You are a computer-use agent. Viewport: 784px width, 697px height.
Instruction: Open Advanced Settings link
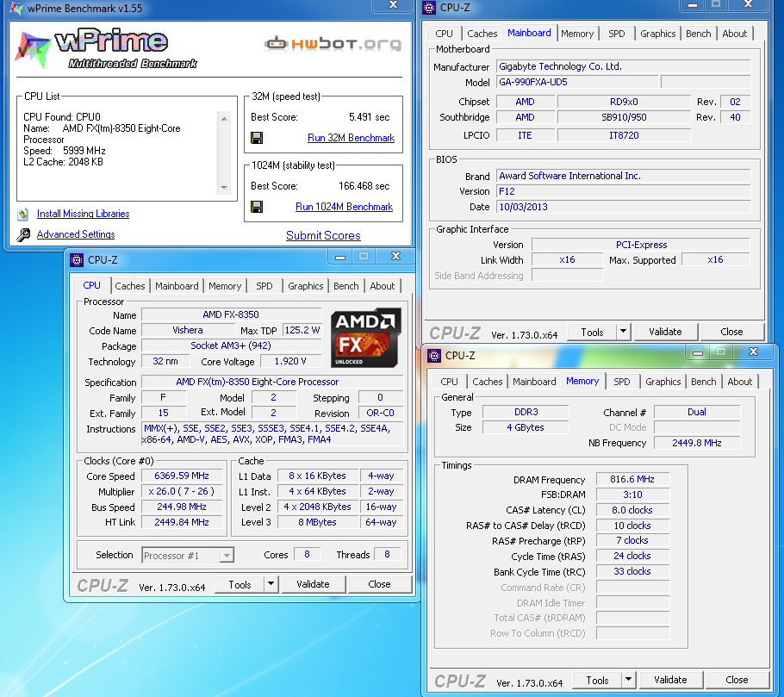point(76,234)
